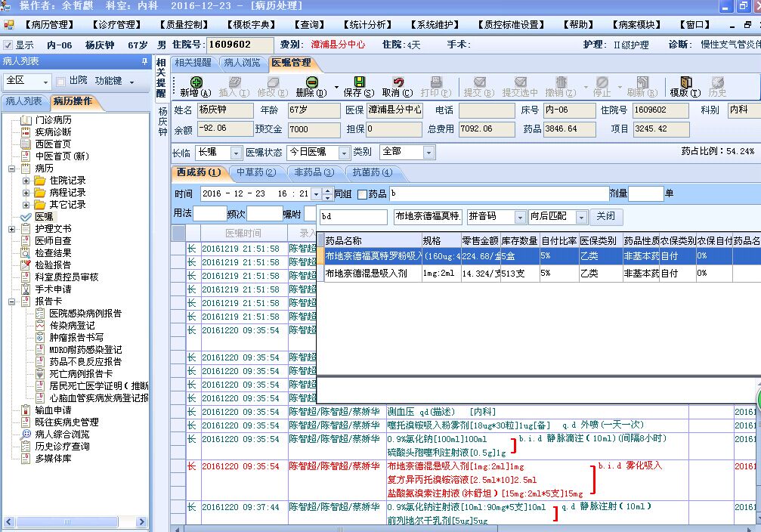This screenshot has width=761, height=532.
Task: Click the 打印(P) printer icon
Action: coord(436,82)
